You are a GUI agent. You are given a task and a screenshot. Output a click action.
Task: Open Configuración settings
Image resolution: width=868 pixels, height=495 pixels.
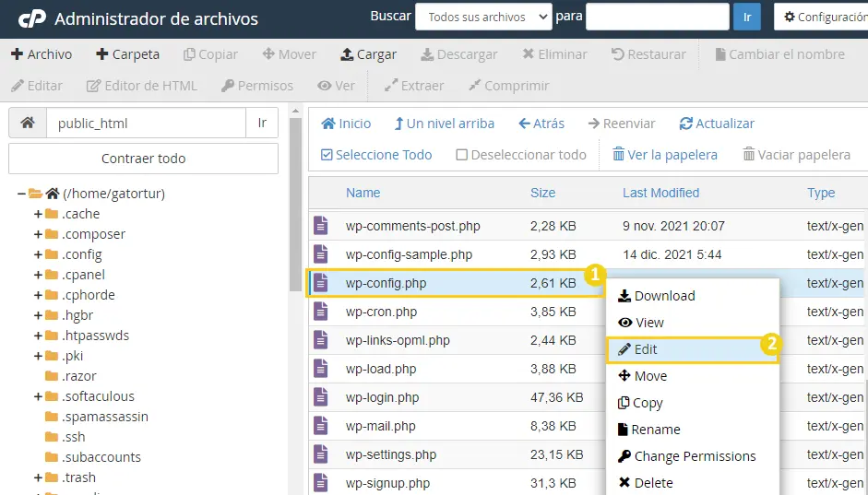pyautogui.click(x=822, y=18)
